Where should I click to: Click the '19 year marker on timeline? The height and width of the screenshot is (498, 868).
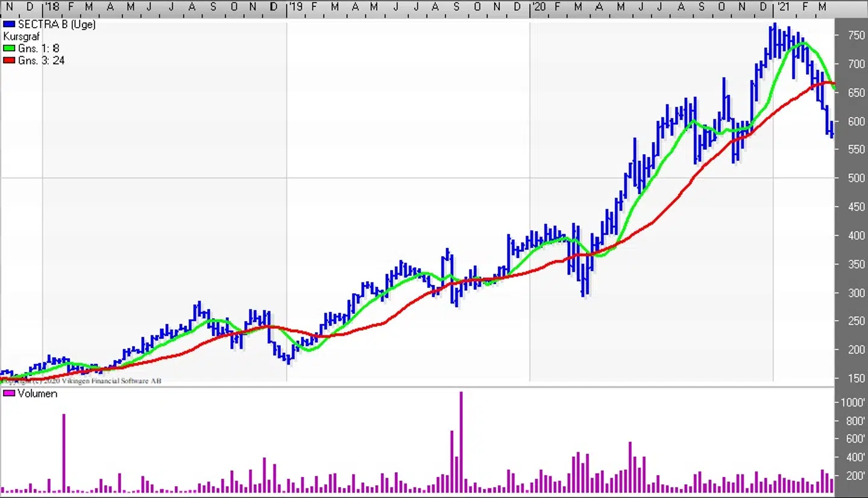[x=295, y=7]
